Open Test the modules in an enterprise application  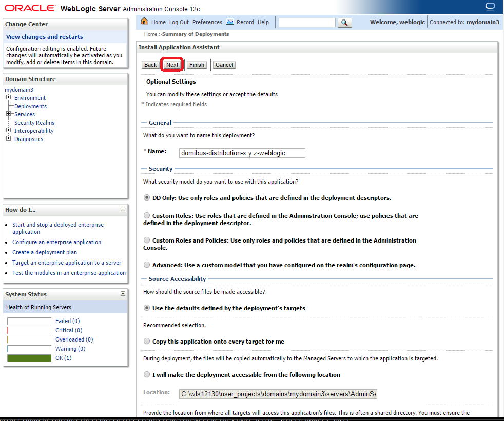[69, 273]
